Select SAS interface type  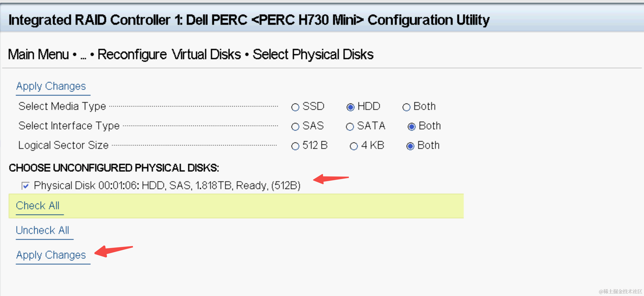click(x=295, y=127)
